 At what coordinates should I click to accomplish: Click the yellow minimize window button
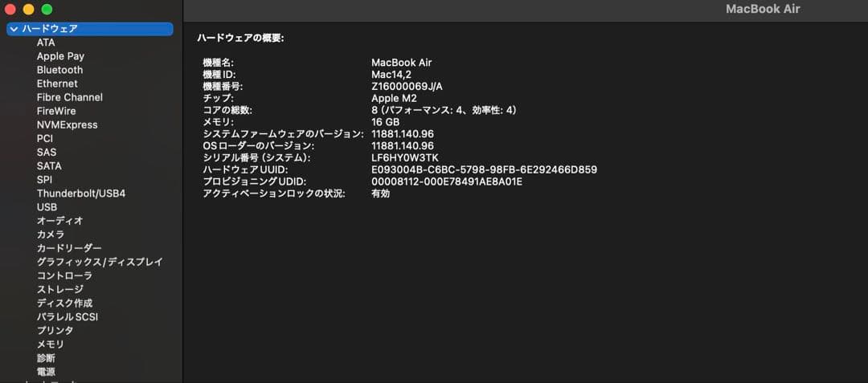click(x=28, y=10)
